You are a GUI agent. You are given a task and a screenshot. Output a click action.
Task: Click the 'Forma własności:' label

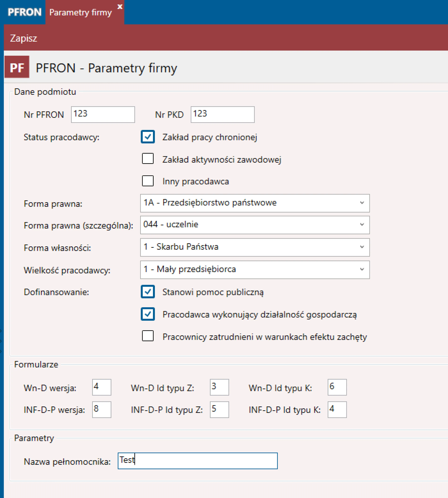tap(57, 248)
